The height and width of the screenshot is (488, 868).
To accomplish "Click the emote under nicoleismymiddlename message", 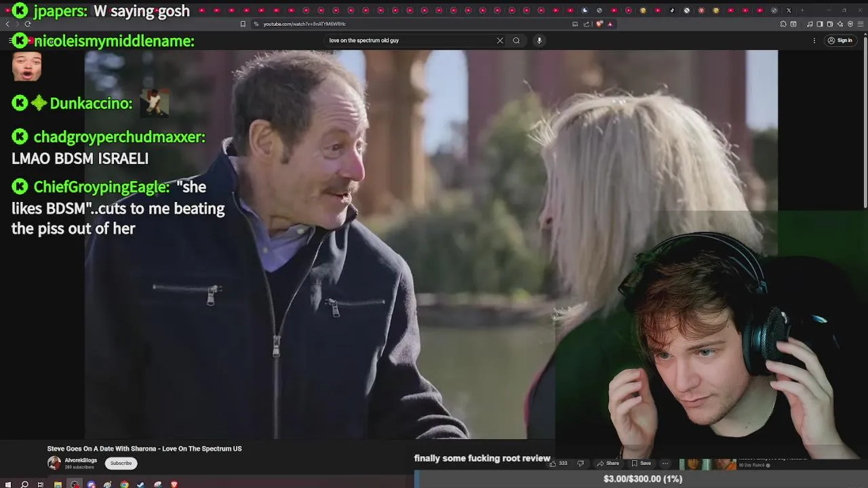I will pyautogui.click(x=27, y=66).
